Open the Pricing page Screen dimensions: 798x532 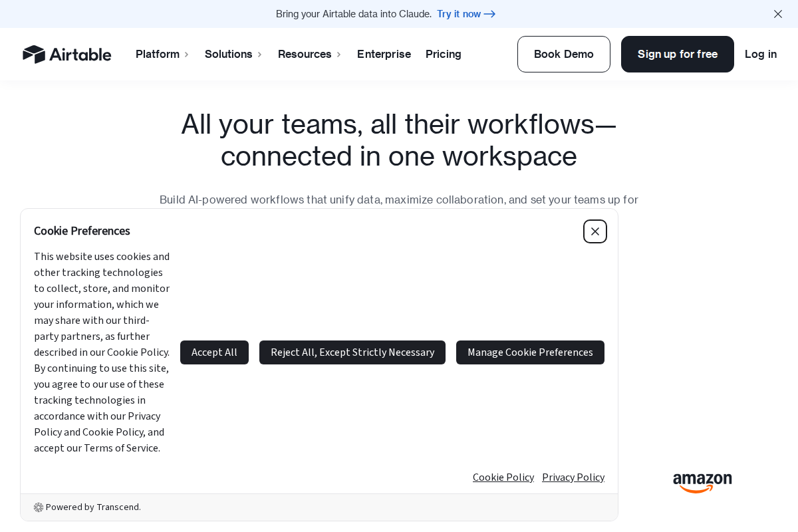coord(444,55)
